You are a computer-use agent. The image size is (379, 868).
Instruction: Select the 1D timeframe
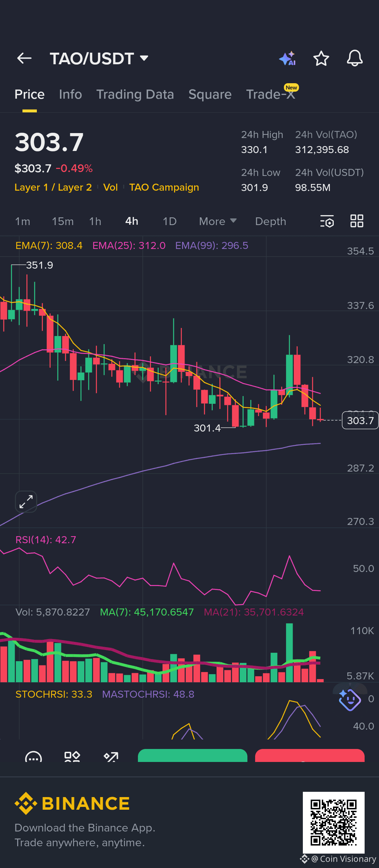[169, 222]
